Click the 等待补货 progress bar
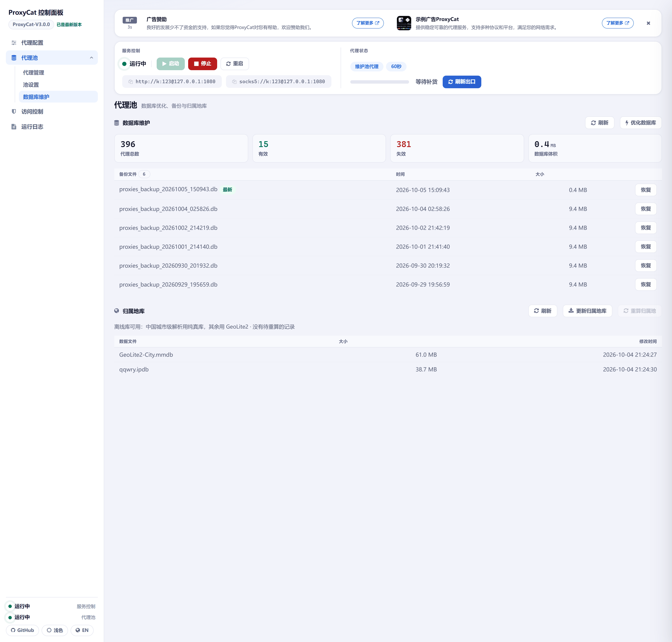 pyautogui.click(x=379, y=82)
